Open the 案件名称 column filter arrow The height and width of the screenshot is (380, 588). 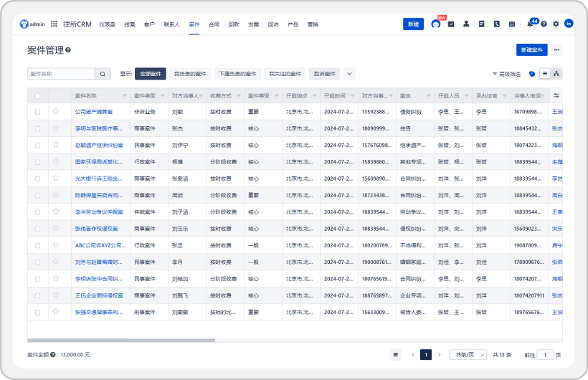[x=125, y=96]
